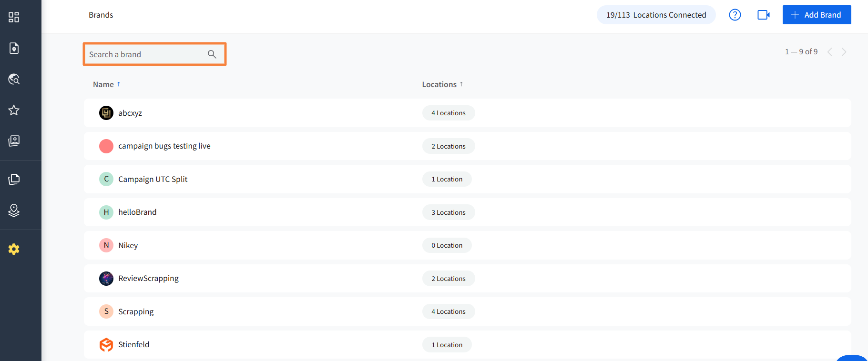Open the Stienfeld brand name
This screenshot has height=361, width=868.
[x=134, y=345]
